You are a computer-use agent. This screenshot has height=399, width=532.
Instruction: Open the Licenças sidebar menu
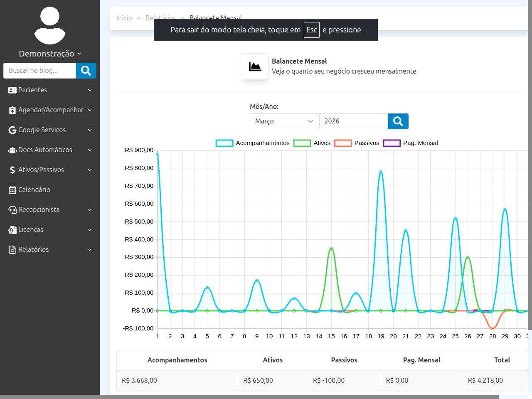[x=31, y=230]
